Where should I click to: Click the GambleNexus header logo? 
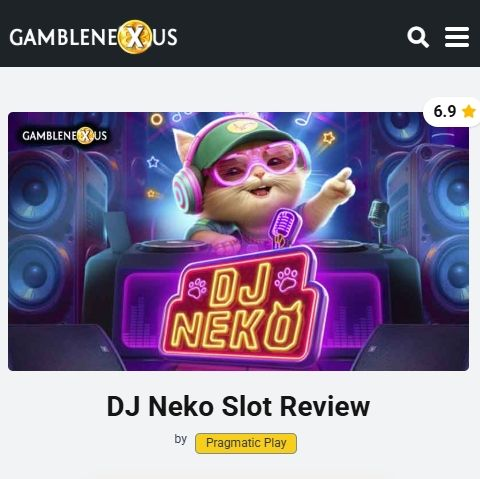[93, 37]
